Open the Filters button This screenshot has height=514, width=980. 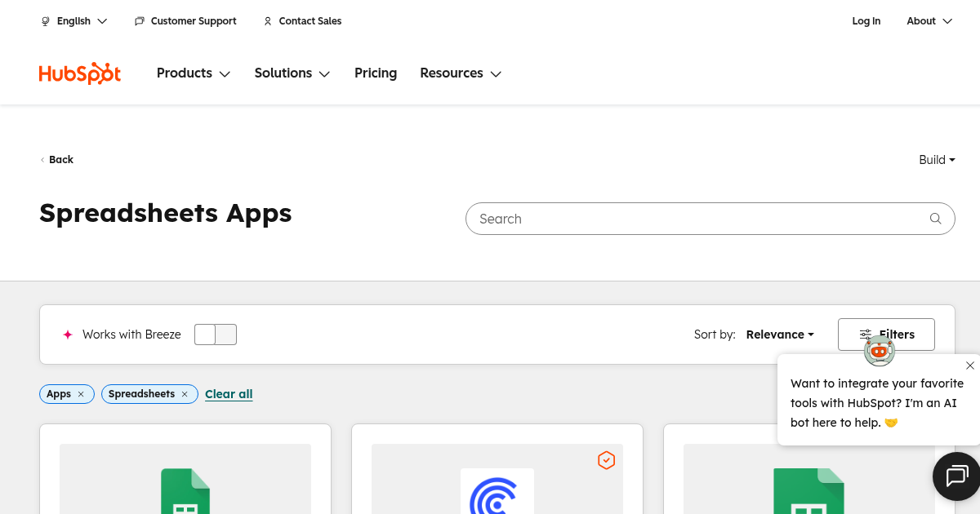[886, 335]
